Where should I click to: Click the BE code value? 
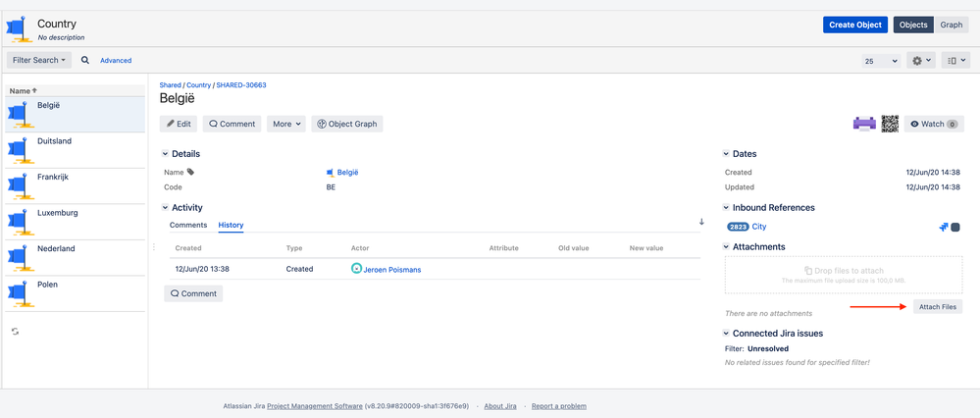pos(331,186)
